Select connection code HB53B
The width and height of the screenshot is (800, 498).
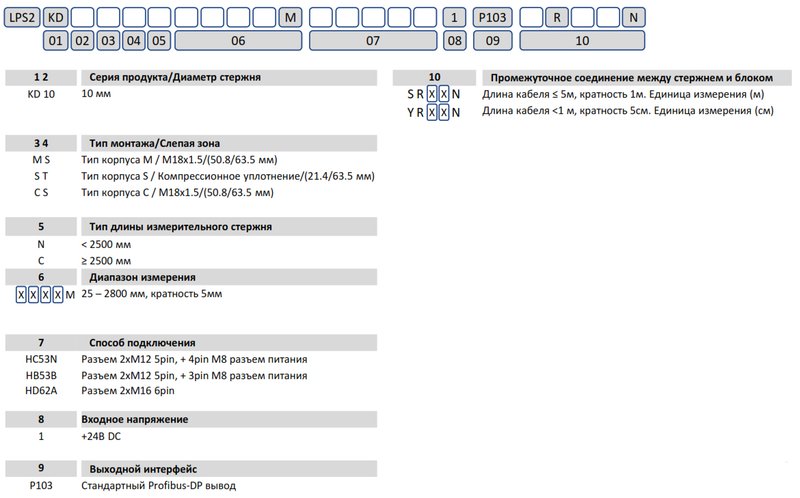click(x=41, y=376)
